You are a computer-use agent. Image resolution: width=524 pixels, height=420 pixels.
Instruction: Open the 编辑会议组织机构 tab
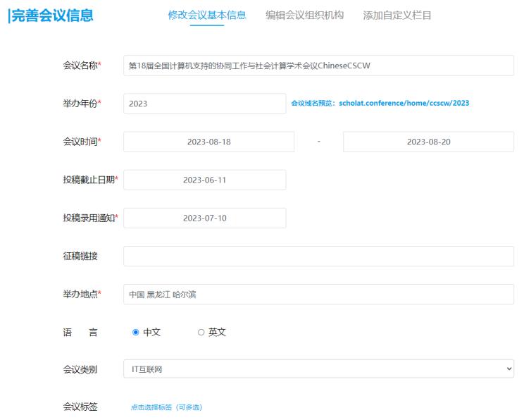(304, 16)
